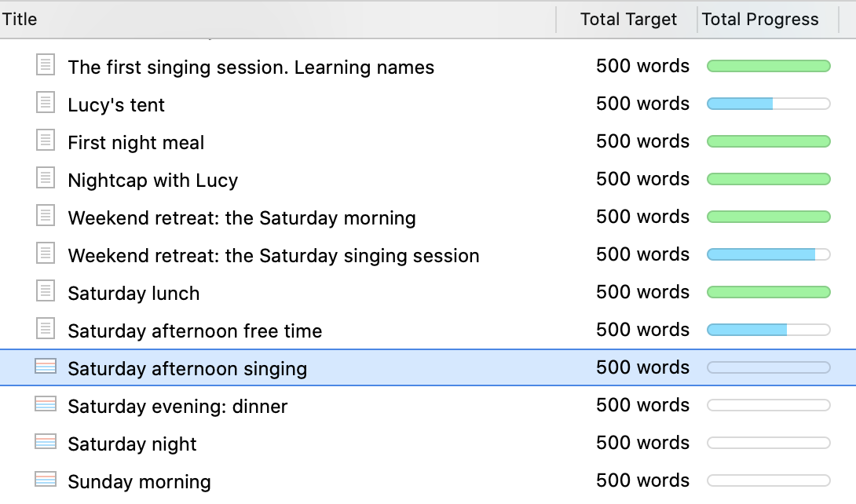Select the Saturday lunch title text
Viewport: 856px width, 504px height.
[x=134, y=293]
